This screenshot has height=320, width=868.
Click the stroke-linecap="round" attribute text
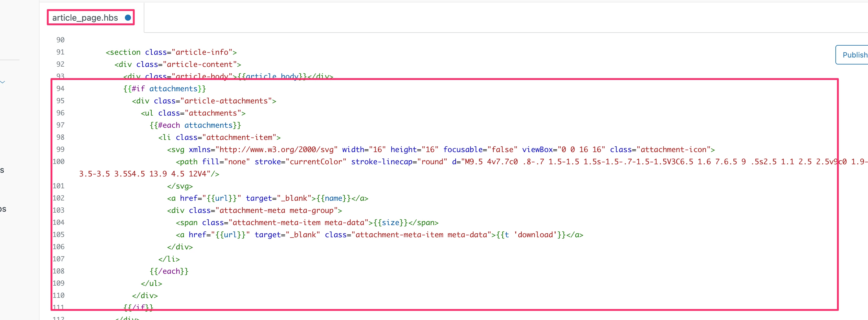(x=399, y=162)
